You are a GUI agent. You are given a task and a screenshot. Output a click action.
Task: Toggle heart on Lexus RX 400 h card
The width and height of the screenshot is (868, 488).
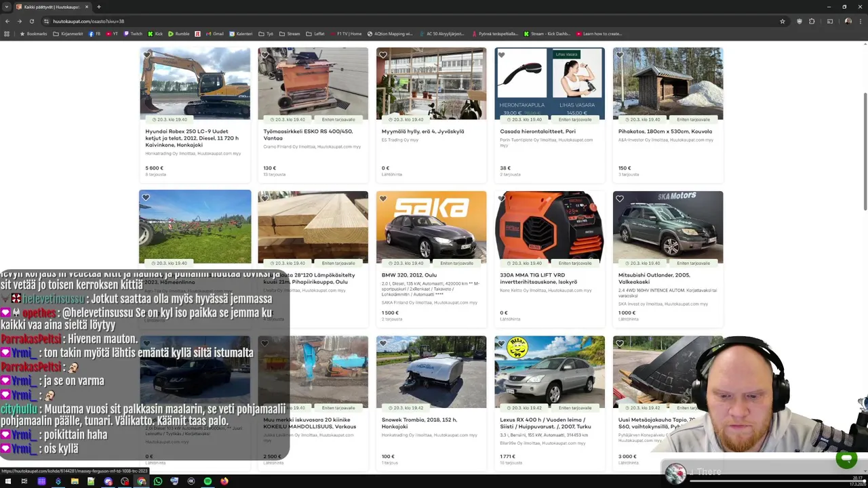[x=502, y=344]
